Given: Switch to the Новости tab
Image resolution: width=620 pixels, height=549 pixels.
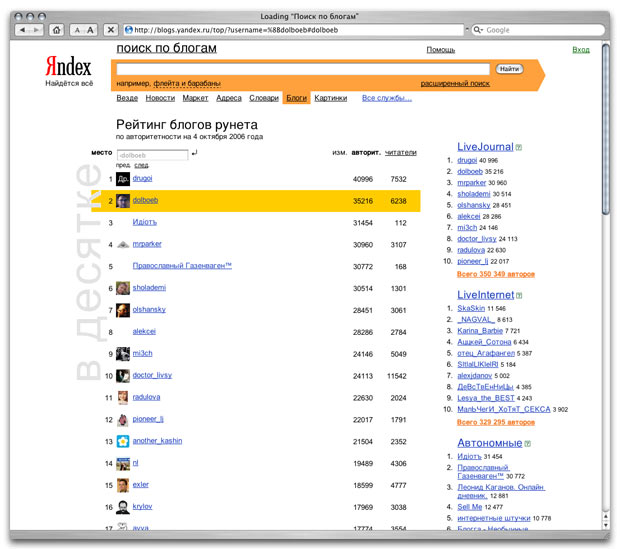Looking at the screenshot, I should 160,98.
